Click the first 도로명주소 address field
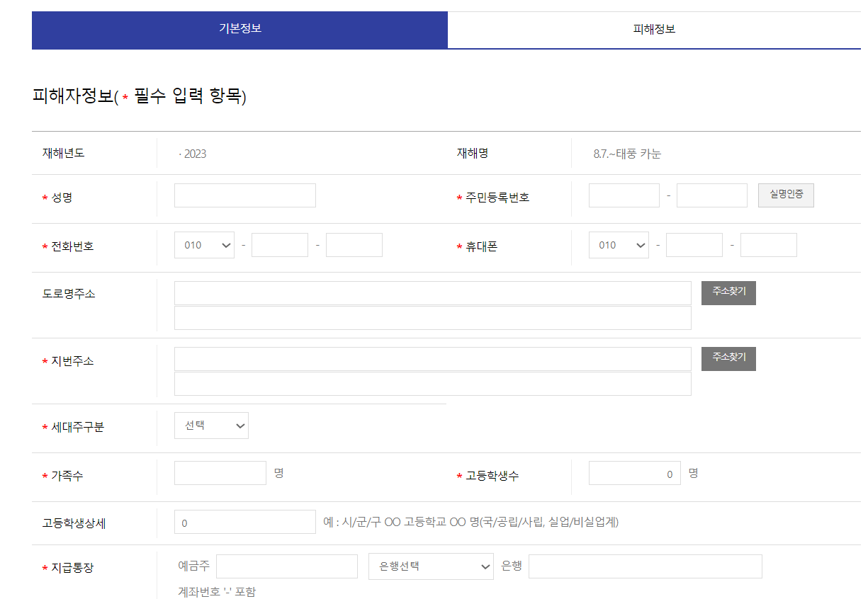Viewport: 868px width, 599px height. coord(432,292)
